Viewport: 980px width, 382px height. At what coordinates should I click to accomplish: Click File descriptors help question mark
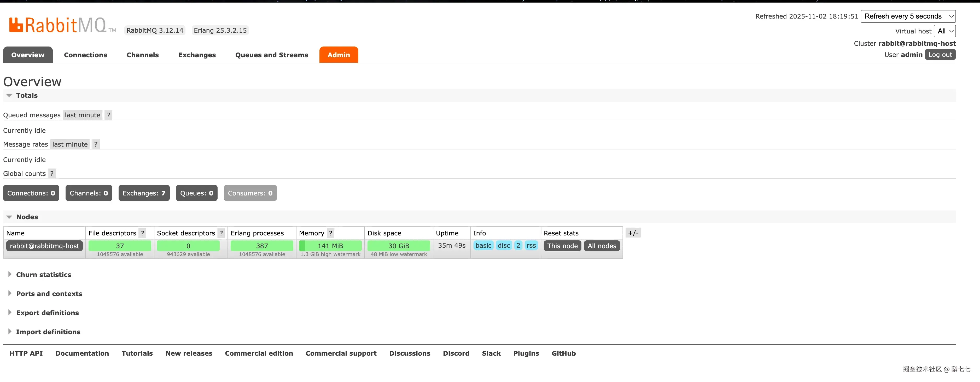point(142,233)
